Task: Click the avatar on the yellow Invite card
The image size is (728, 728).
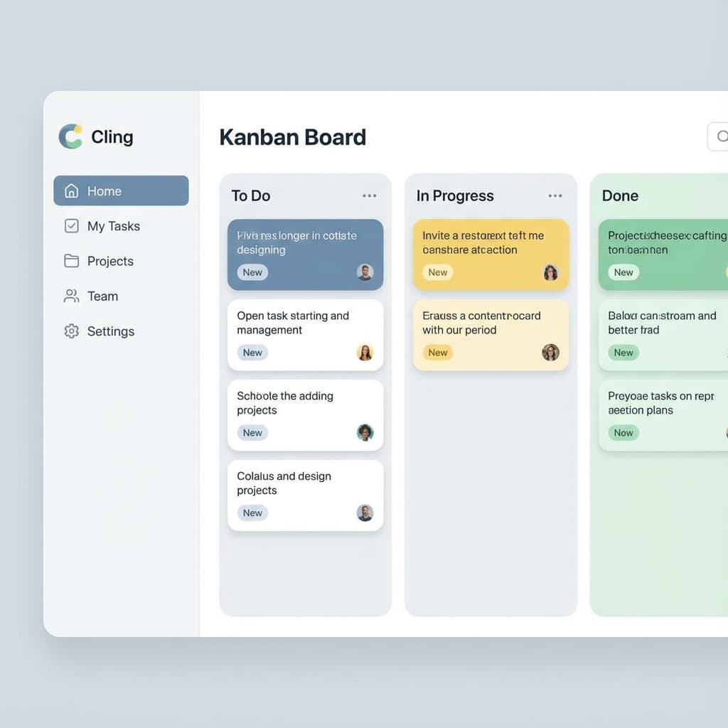Action: tap(550, 272)
